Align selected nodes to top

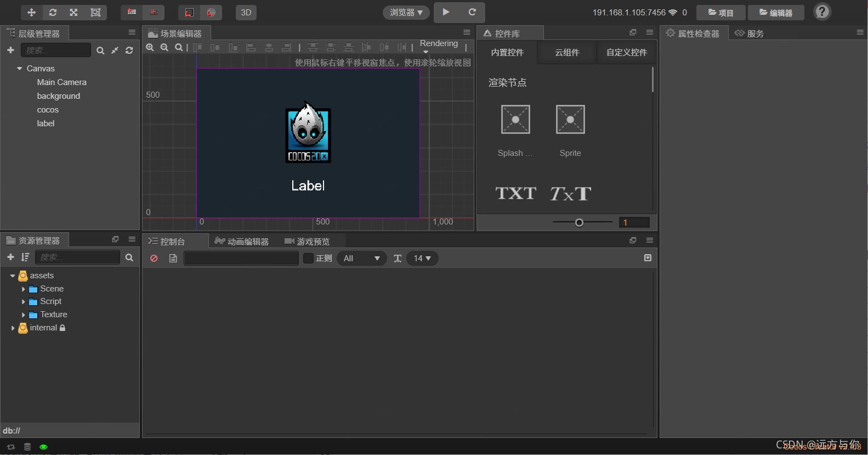(x=197, y=48)
